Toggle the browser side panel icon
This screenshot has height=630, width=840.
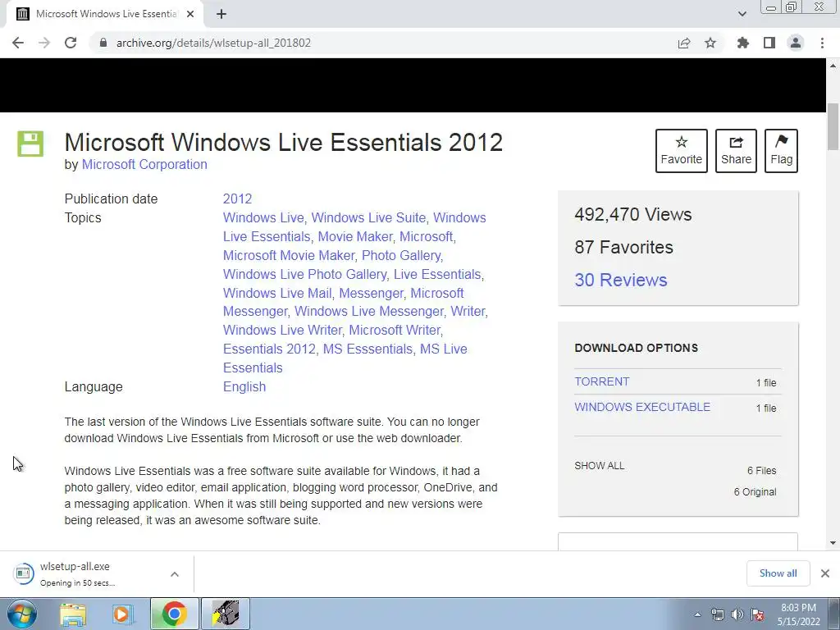click(769, 43)
